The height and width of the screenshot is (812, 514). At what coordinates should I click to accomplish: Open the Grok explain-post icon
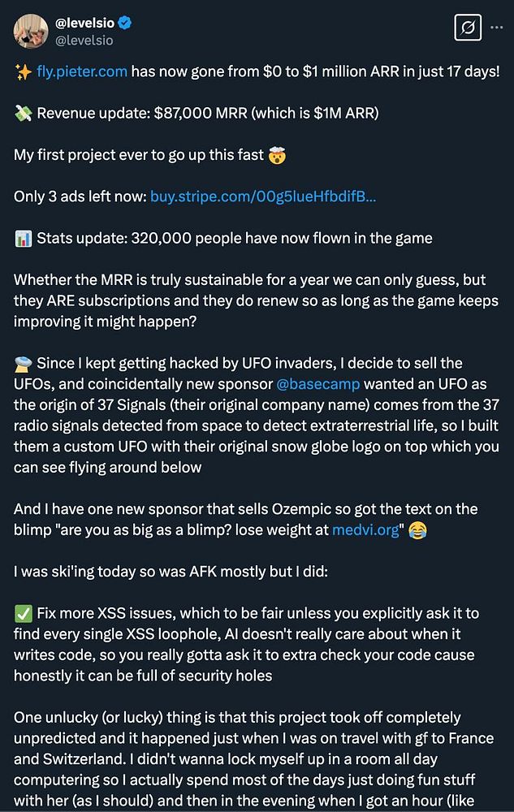(467, 29)
